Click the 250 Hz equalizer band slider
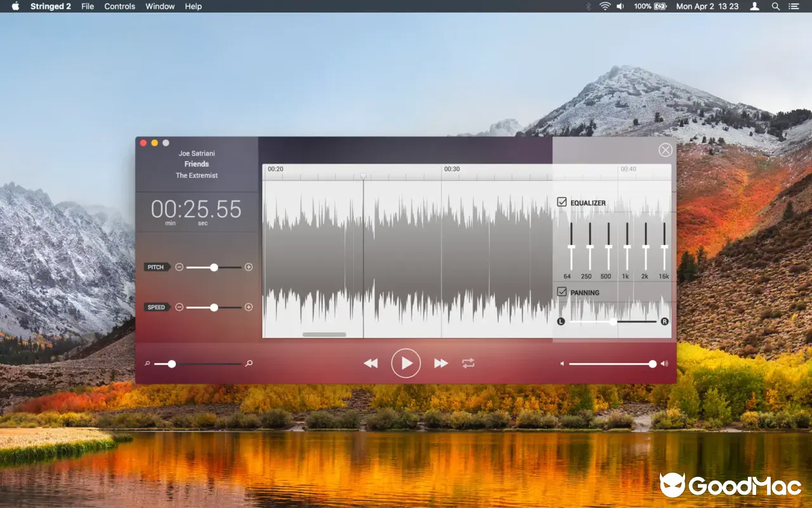This screenshot has height=508, width=812. point(589,246)
